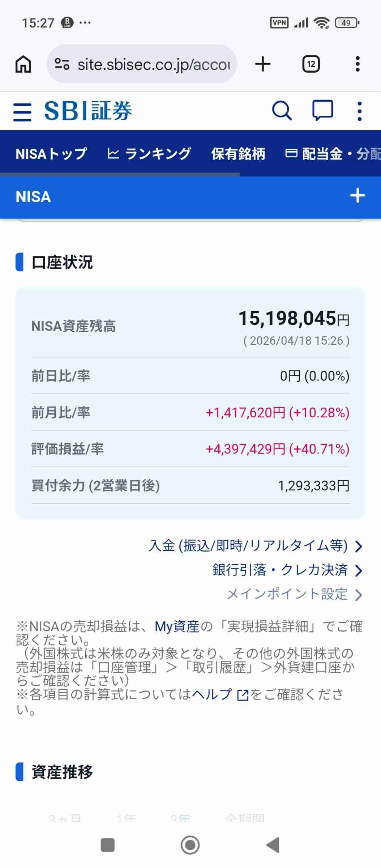The image size is (381, 868).
Task: Show the open tabs switcher
Action: pyautogui.click(x=311, y=64)
